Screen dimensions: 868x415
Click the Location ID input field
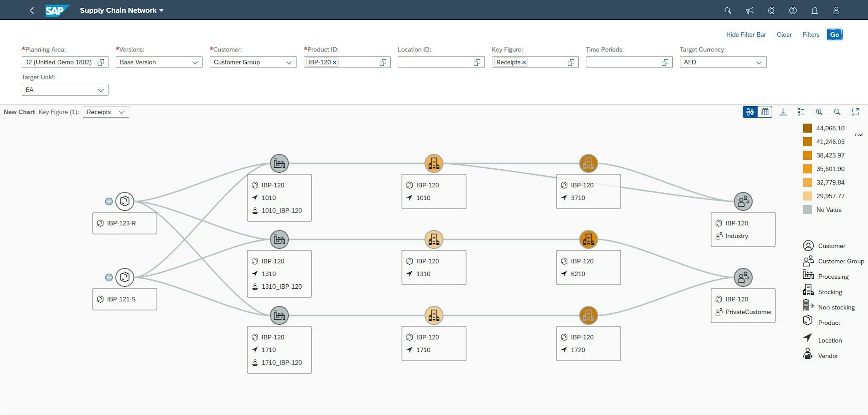click(x=435, y=62)
